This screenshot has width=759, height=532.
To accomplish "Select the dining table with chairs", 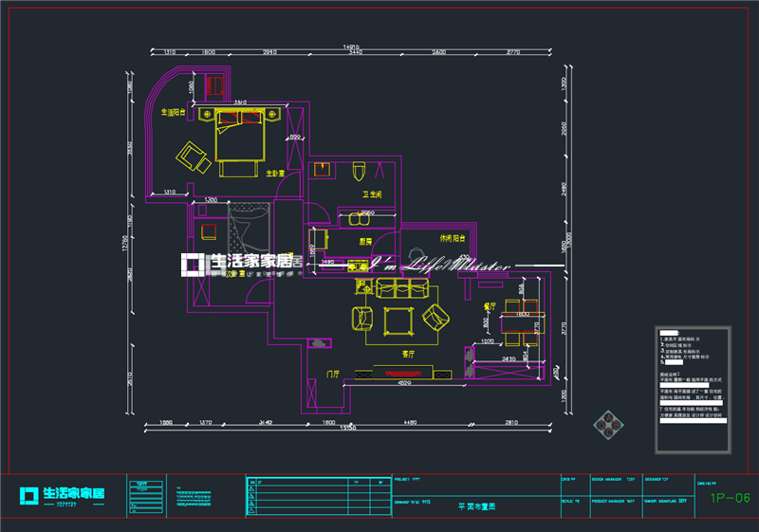I will (x=524, y=323).
